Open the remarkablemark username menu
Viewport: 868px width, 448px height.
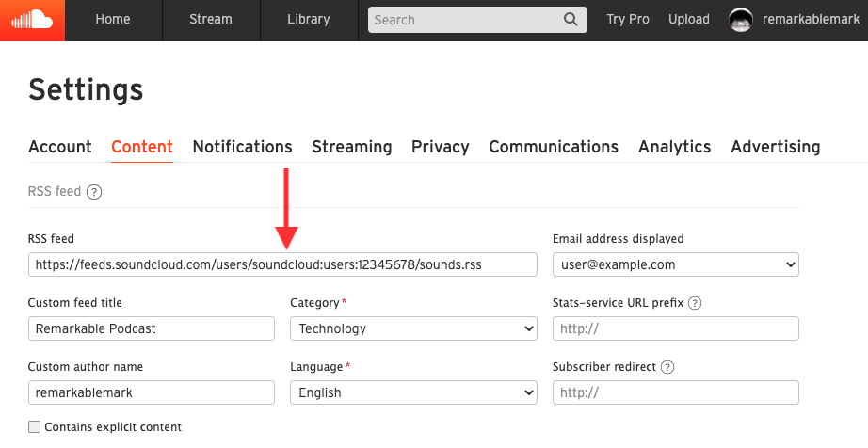click(811, 20)
